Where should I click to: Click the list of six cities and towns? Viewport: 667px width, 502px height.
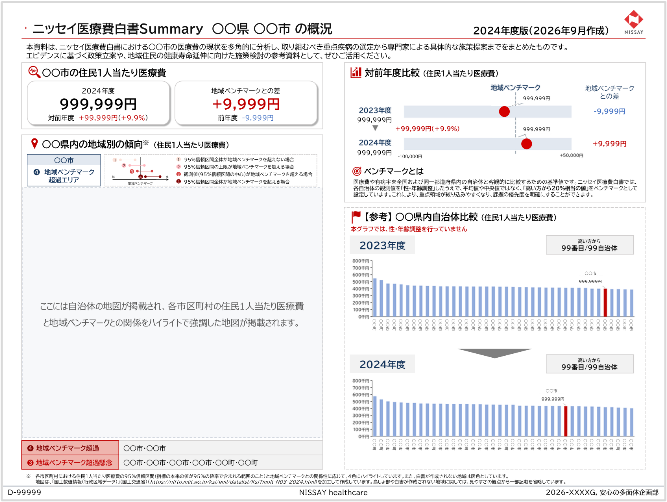191,462
